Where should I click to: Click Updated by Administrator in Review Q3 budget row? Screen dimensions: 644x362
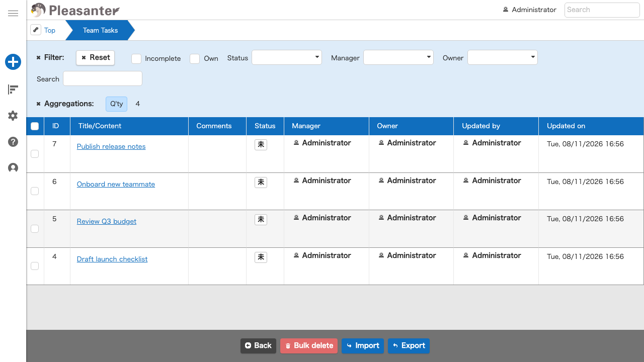point(493,218)
